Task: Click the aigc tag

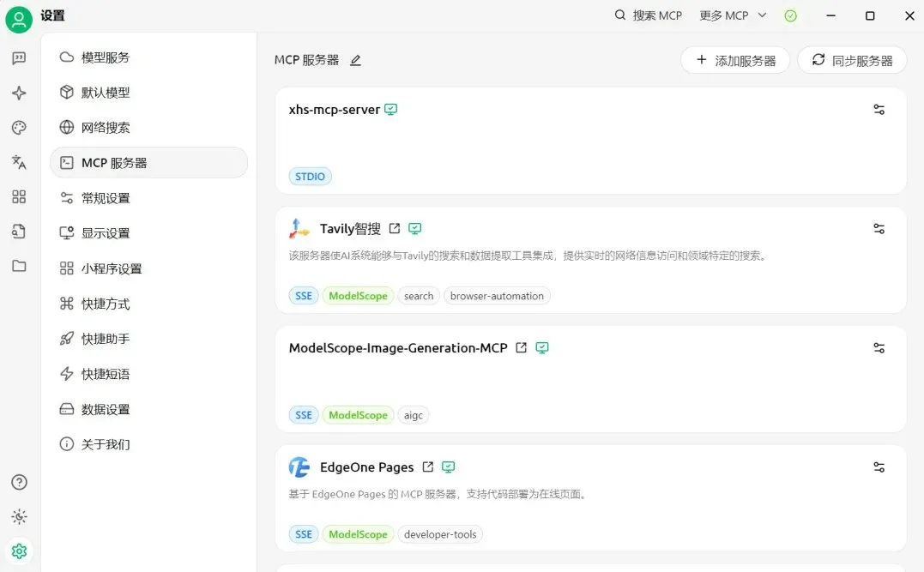Action: (x=413, y=415)
